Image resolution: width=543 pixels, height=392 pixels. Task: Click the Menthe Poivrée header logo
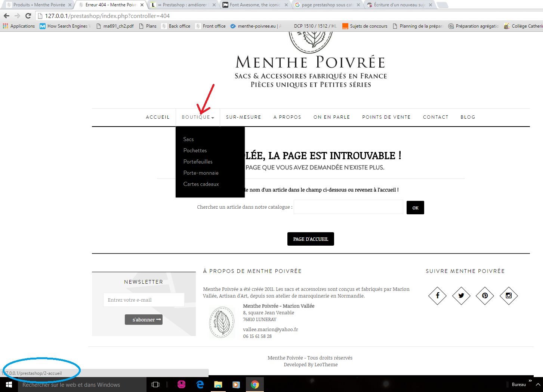pos(311,60)
